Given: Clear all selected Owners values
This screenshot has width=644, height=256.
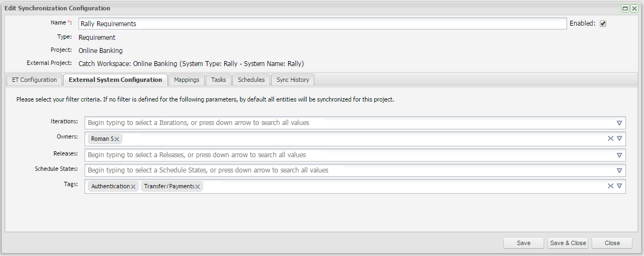Looking at the screenshot, I should (611, 139).
